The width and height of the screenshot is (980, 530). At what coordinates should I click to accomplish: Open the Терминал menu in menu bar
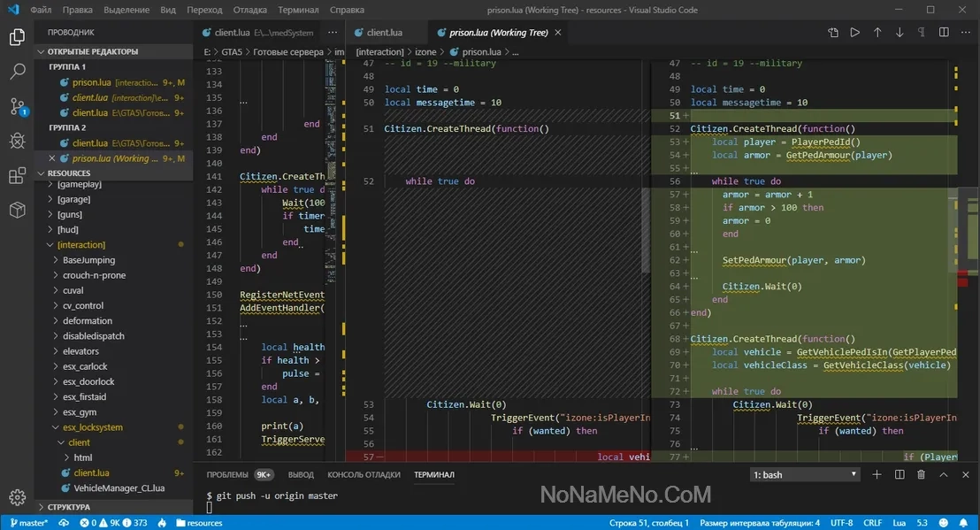298,10
